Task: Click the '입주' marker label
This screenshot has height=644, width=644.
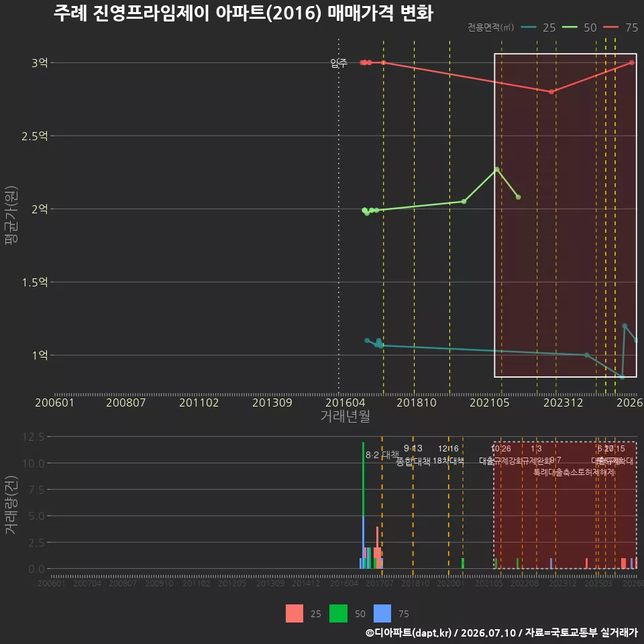Action: [x=339, y=63]
